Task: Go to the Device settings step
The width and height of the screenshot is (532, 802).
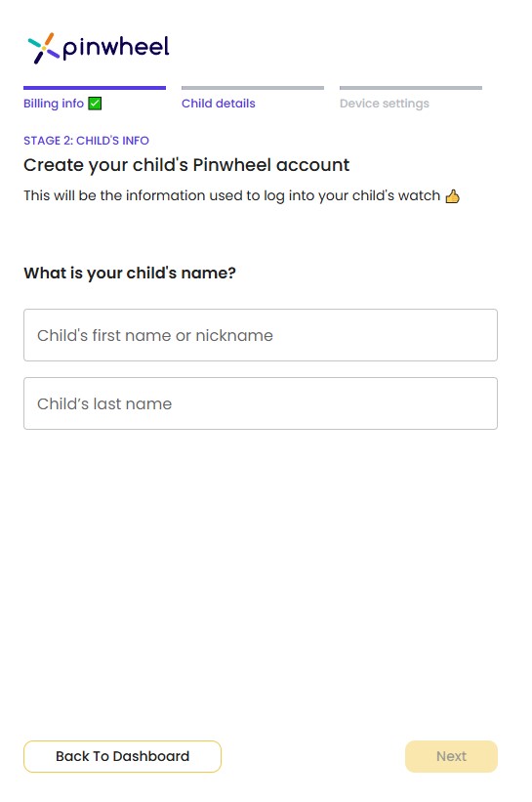Action: click(x=385, y=104)
